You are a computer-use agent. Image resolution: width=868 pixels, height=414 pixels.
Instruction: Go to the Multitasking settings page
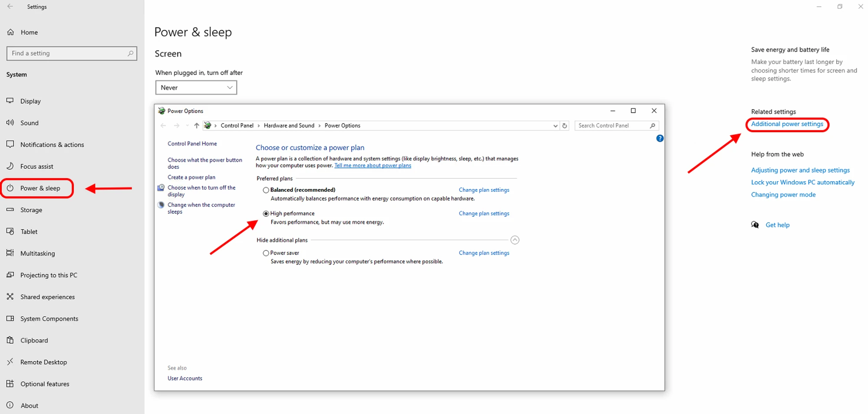[x=38, y=254]
